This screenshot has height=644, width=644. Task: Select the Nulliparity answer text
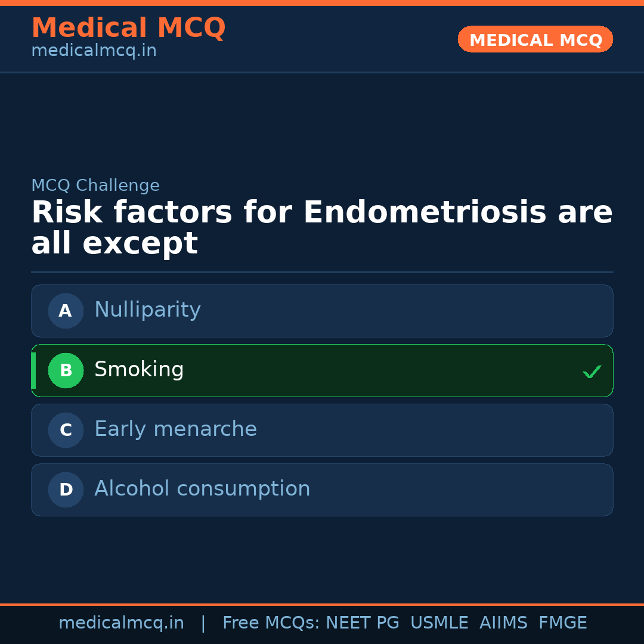point(147,310)
